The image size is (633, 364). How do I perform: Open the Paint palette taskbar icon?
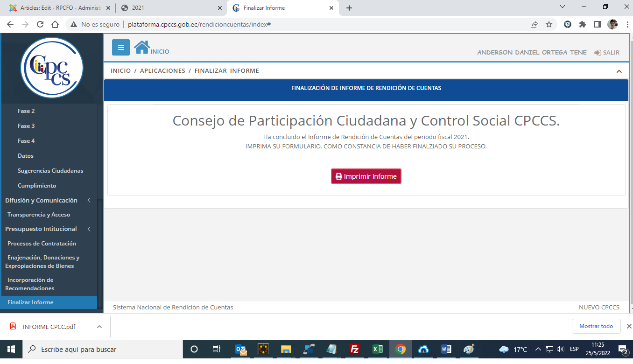pos(469,349)
